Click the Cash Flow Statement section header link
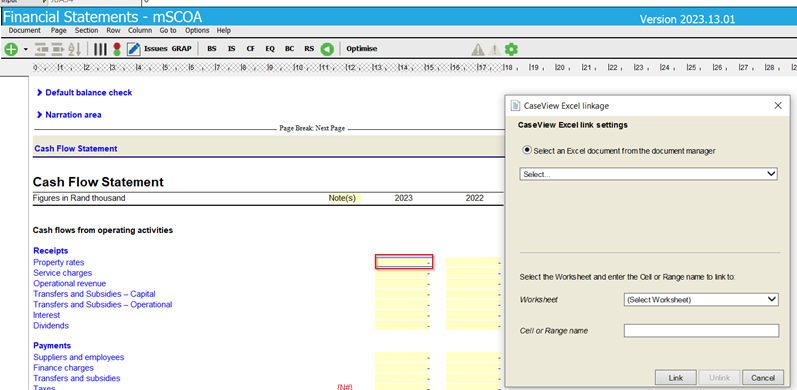Screen dimensions: 797x390 coord(76,148)
